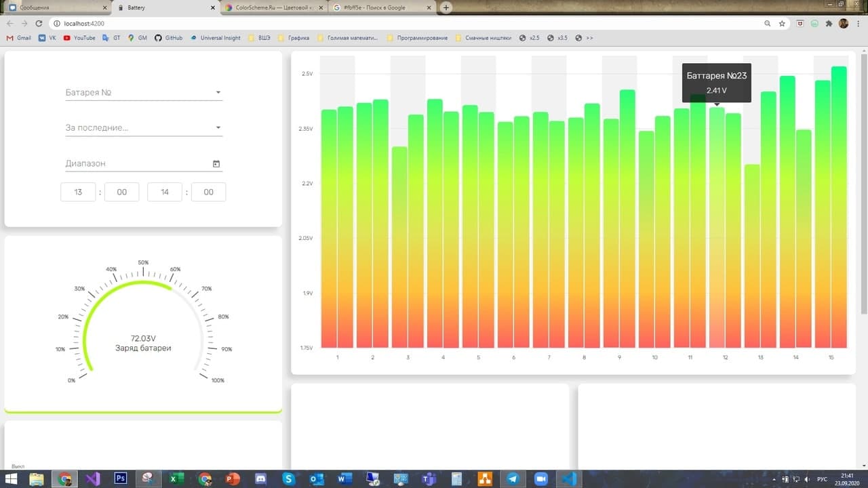Click the start hour field showing 13
868x488 pixels.
click(78, 192)
